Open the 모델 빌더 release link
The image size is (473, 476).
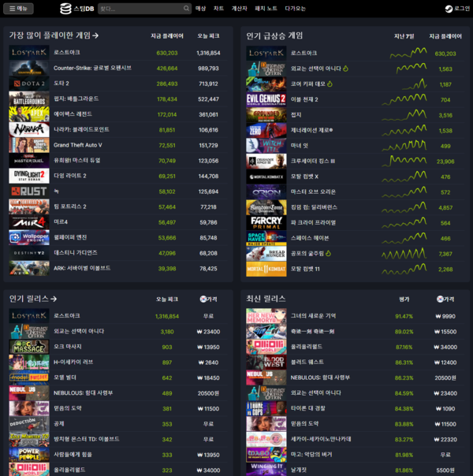[65, 377]
